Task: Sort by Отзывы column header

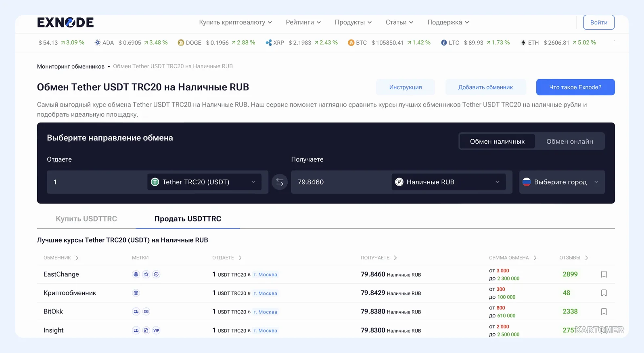Action: 573,258
